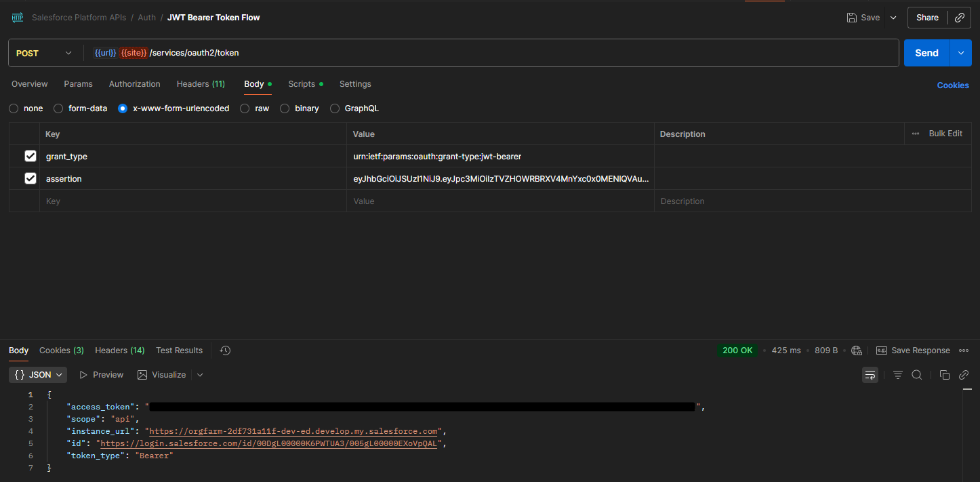Screen dimensions: 980x482
Task: Expand the Visualize dropdown chevron
Action: (x=200, y=375)
